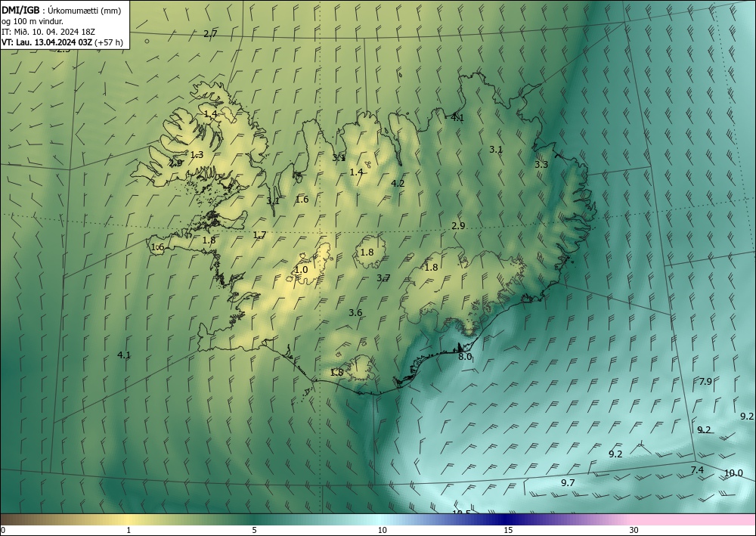
Task: Select the 'IT: Mið. 10. 04. 2024 18Z' line
Action: (x=48, y=32)
